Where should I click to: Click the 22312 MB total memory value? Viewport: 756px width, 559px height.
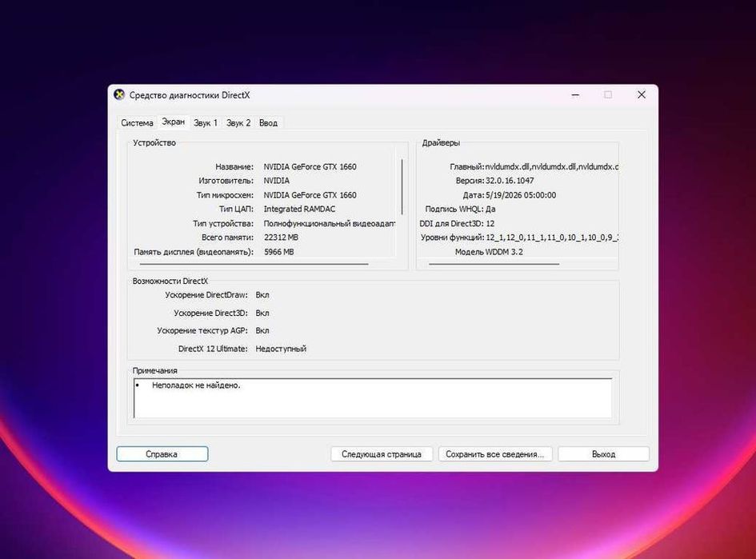pos(281,238)
